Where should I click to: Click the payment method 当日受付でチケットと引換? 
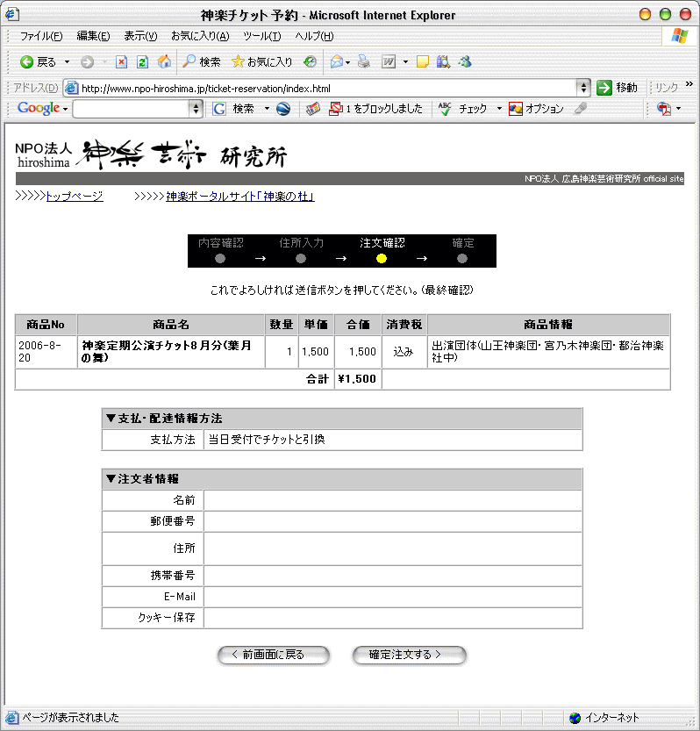pos(267,439)
